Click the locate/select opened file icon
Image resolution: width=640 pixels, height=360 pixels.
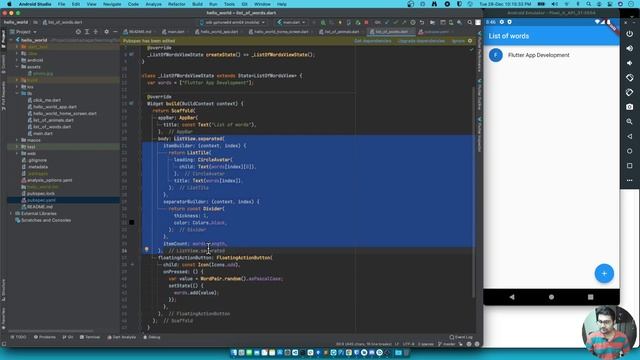click(x=78, y=31)
